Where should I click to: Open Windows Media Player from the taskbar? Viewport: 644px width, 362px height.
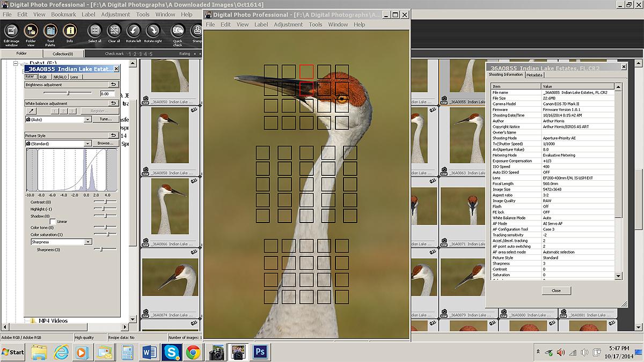coord(82,352)
